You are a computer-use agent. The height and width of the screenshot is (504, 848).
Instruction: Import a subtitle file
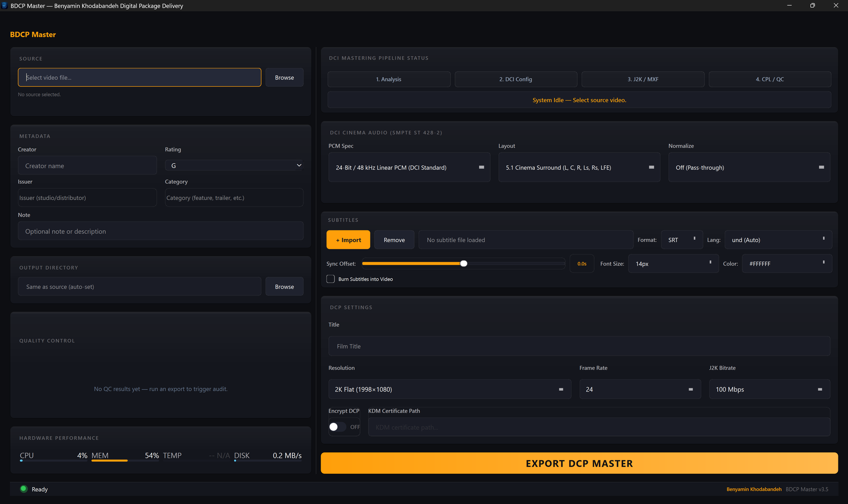tap(348, 240)
